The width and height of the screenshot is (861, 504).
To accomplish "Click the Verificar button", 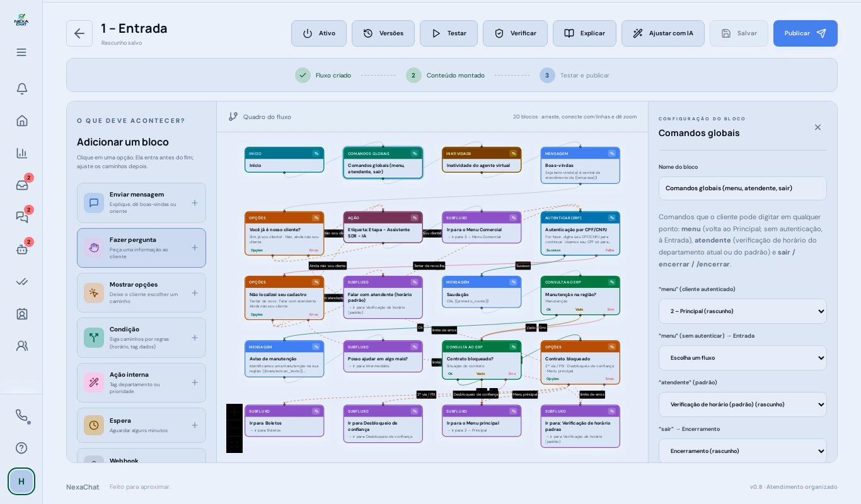I will [515, 33].
